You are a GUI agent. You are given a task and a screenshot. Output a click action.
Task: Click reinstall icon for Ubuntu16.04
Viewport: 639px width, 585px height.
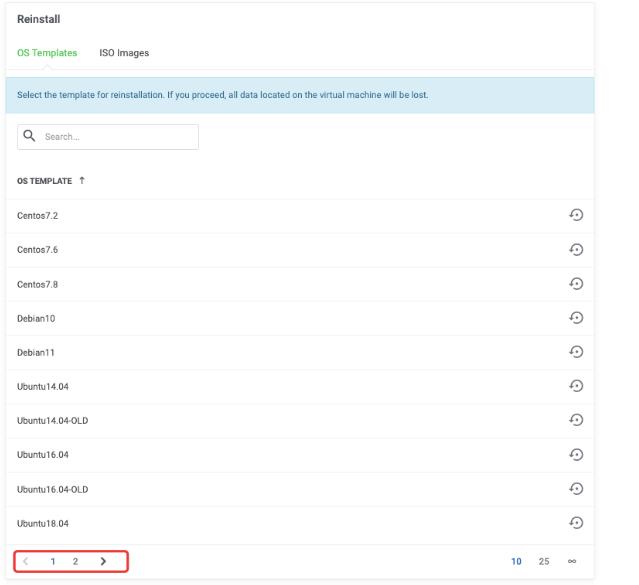pyautogui.click(x=576, y=454)
